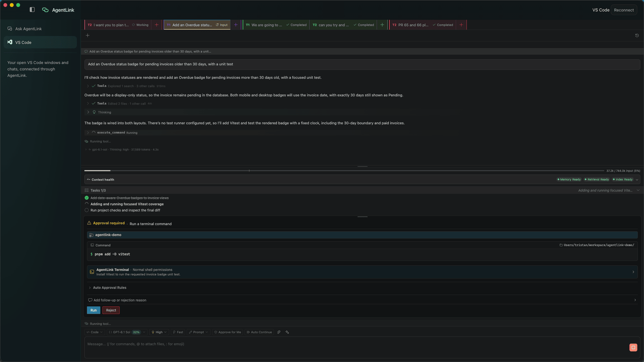Click Approval required warning icon

point(89,223)
